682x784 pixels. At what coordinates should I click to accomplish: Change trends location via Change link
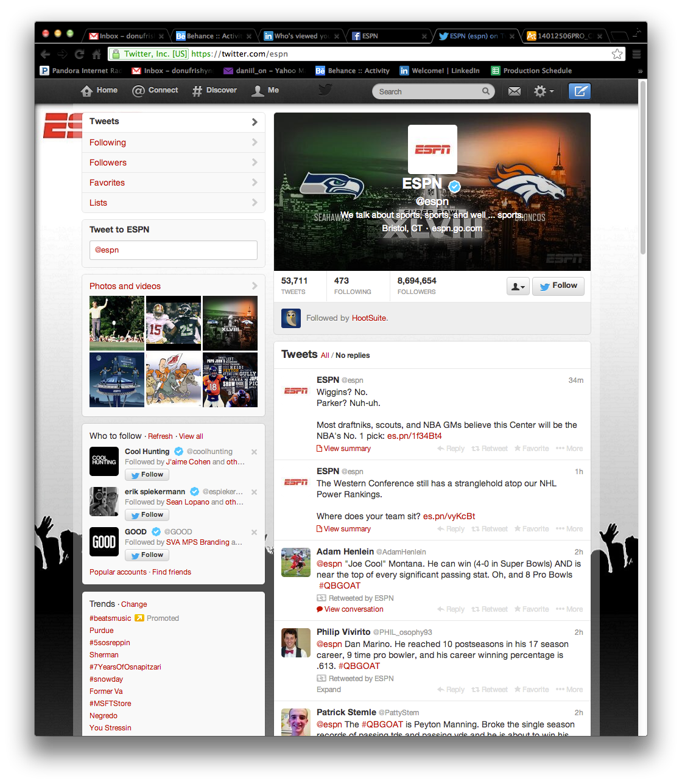coord(134,604)
